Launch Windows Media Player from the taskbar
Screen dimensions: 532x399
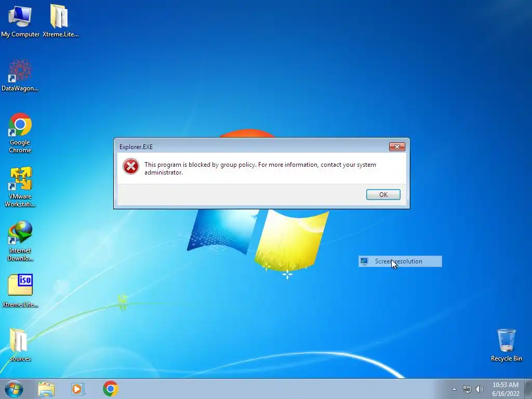78,389
